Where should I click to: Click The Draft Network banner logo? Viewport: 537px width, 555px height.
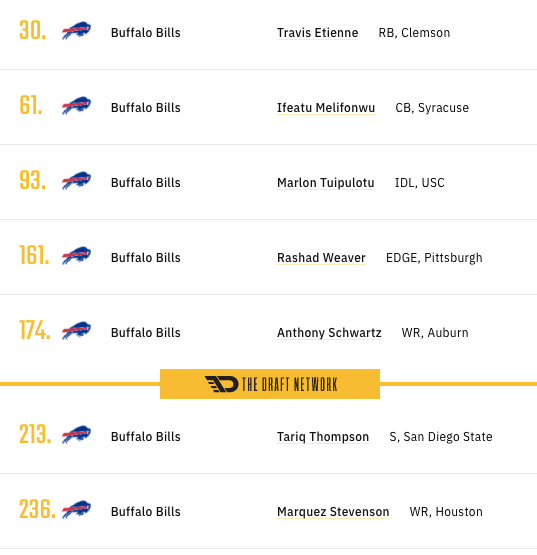coord(270,384)
